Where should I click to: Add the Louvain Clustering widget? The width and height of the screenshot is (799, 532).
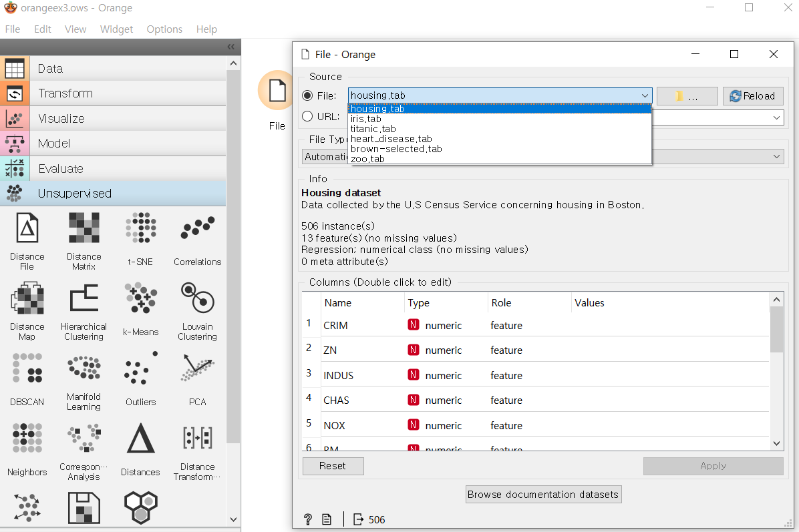click(x=197, y=312)
